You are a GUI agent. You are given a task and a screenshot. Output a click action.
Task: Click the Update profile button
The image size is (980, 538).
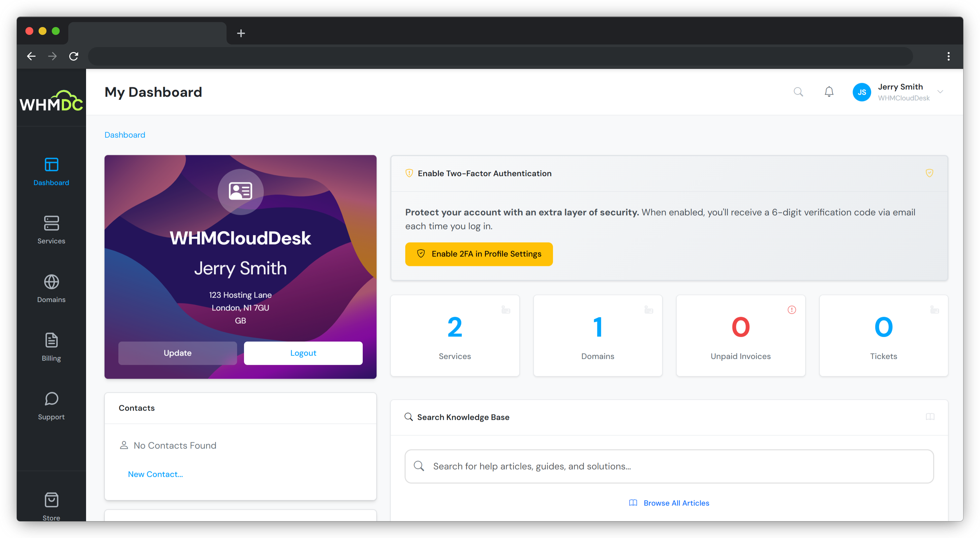[x=177, y=353]
